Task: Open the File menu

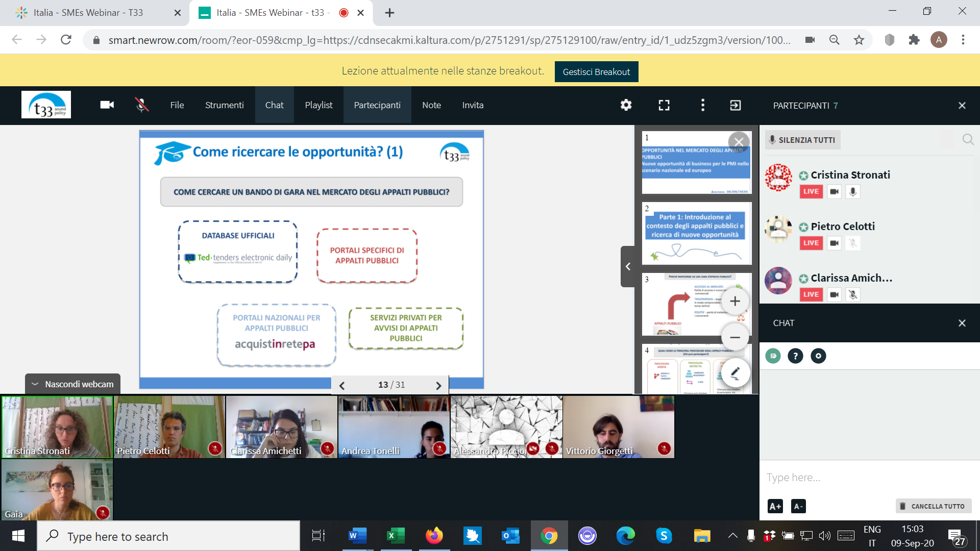Action: (x=177, y=105)
